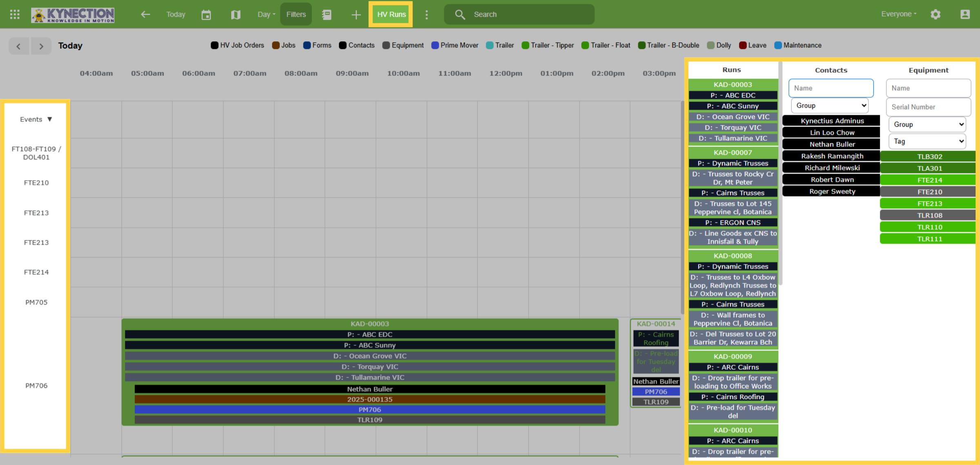The width and height of the screenshot is (980, 465).
Task: Select run KAD-00009 in Runs list
Action: click(733, 356)
